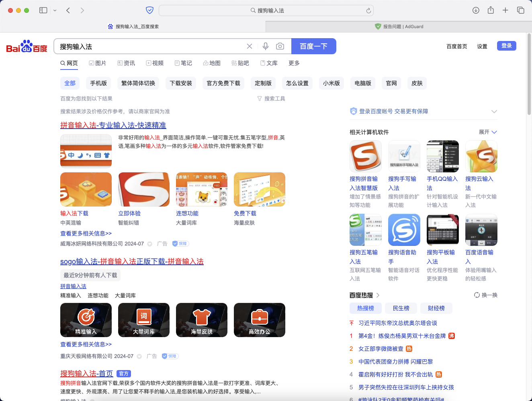This screenshot has height=401, width=532.
Task: Open Safari sidebar toggle icon
Action: coord(43,10)
